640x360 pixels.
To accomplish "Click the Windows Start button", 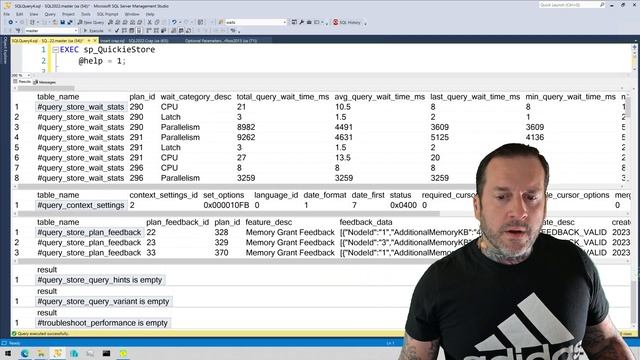I will (x=8, y=353).
